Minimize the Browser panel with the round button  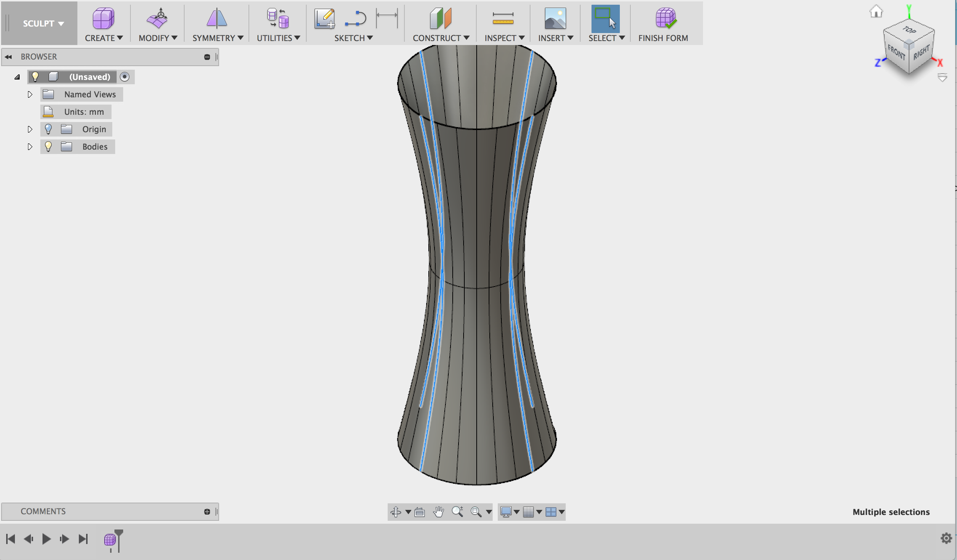pos(207,57)
